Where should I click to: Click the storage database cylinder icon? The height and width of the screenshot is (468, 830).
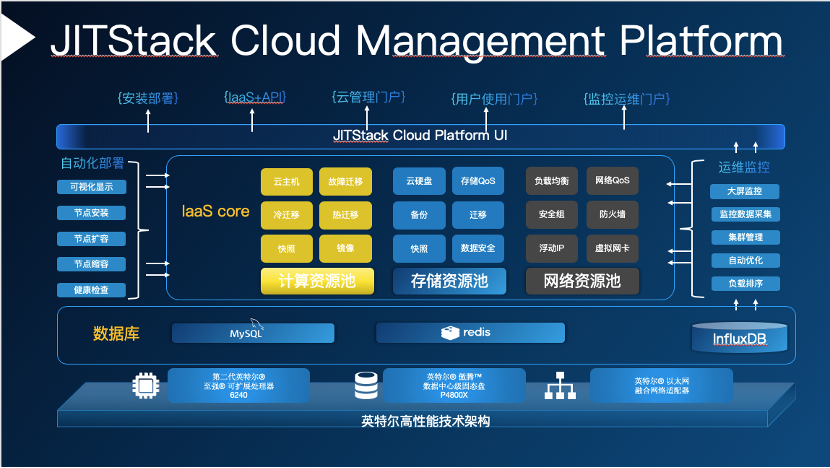point(366,385)
